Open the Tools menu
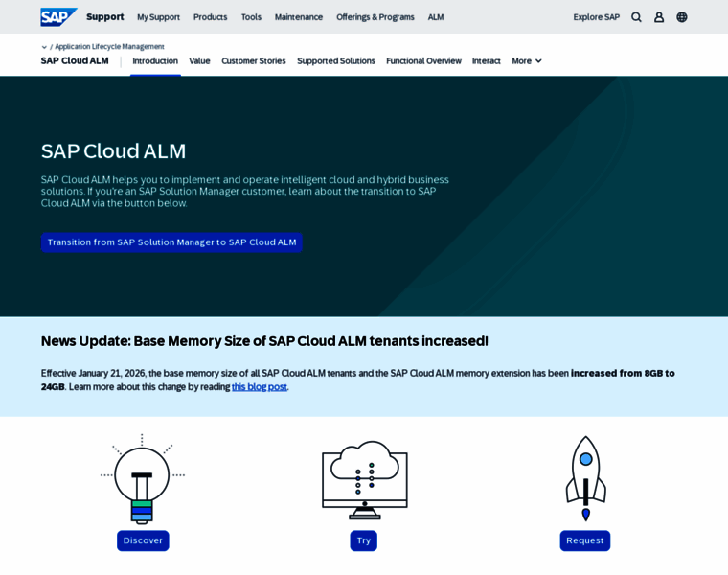The image size is (728, 575). click(251, 17)
